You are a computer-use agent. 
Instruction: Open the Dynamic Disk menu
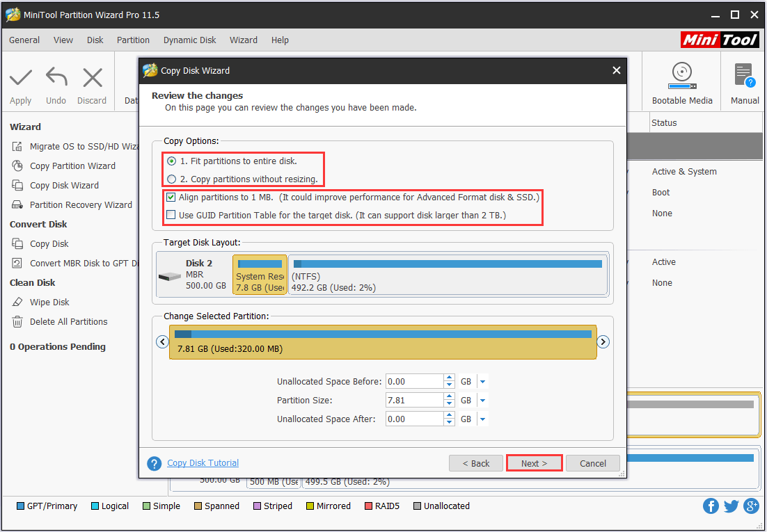pyautogui.click(x=189, y=40)
